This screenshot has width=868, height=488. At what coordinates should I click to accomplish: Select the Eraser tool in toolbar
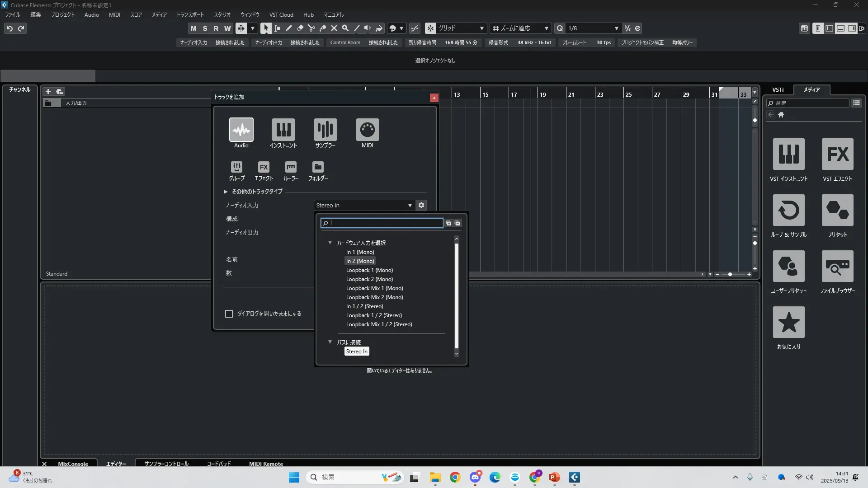pyautogui.click(x=300, y=28)
